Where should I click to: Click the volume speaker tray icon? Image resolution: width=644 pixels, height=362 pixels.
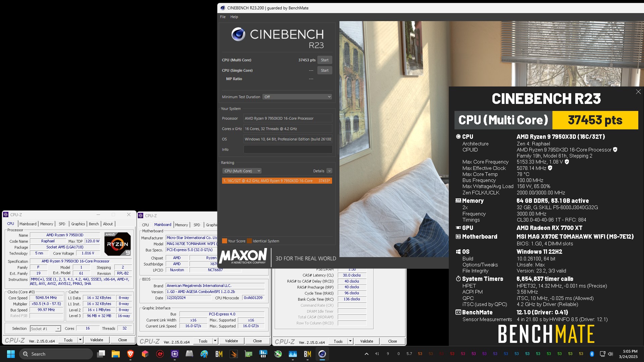pos(610,354)
